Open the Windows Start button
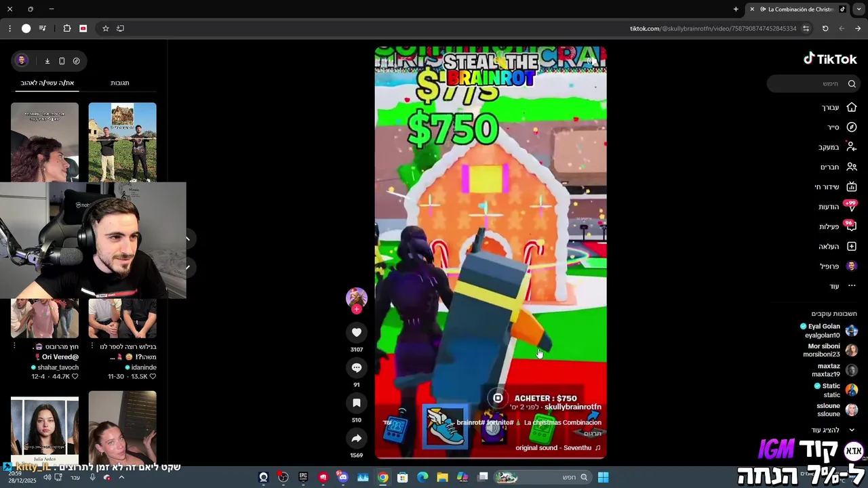Viewport: 868px width, 488px height. [603, 477]
